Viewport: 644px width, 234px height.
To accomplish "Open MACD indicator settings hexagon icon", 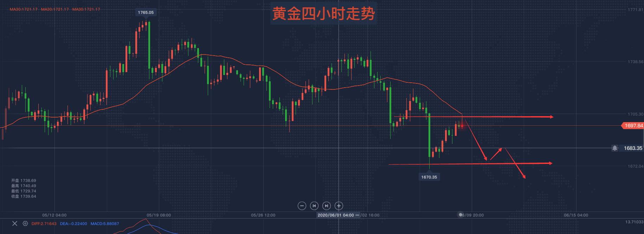I will [25, 223].
